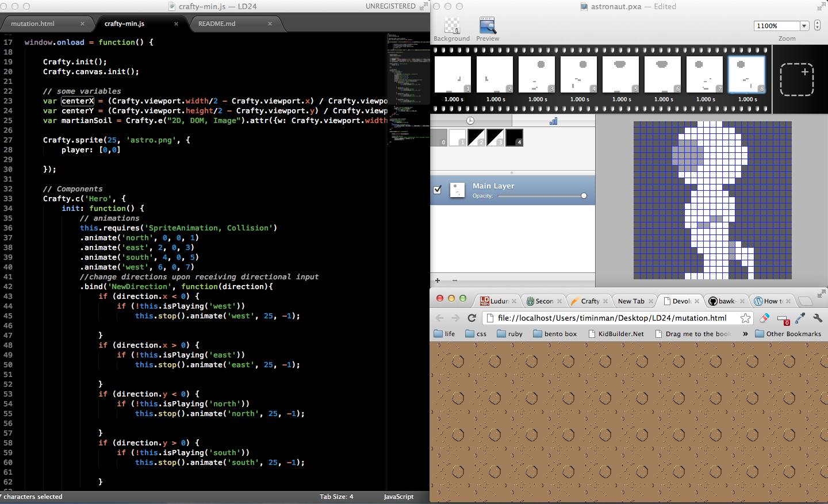
Task: Close the README.md editor tab
Action: 270,24
